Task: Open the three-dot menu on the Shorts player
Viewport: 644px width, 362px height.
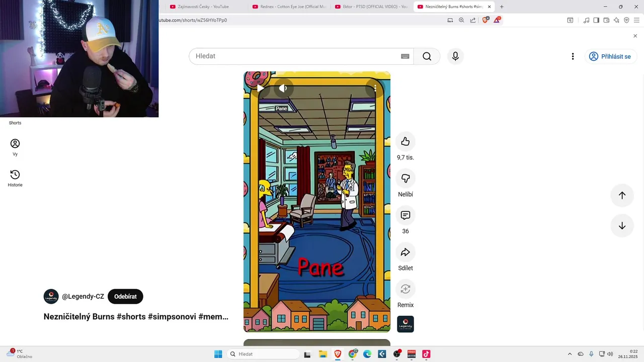Action: tap(375, 88)
